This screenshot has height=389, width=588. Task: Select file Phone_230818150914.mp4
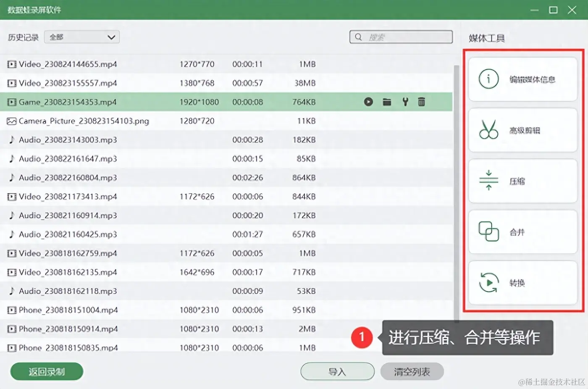(226, 329)
